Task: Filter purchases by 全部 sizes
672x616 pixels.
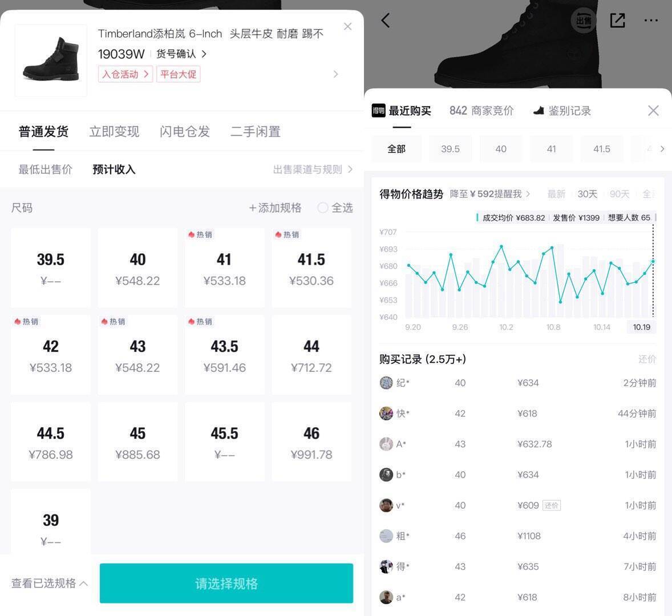Action: [396, 149]
